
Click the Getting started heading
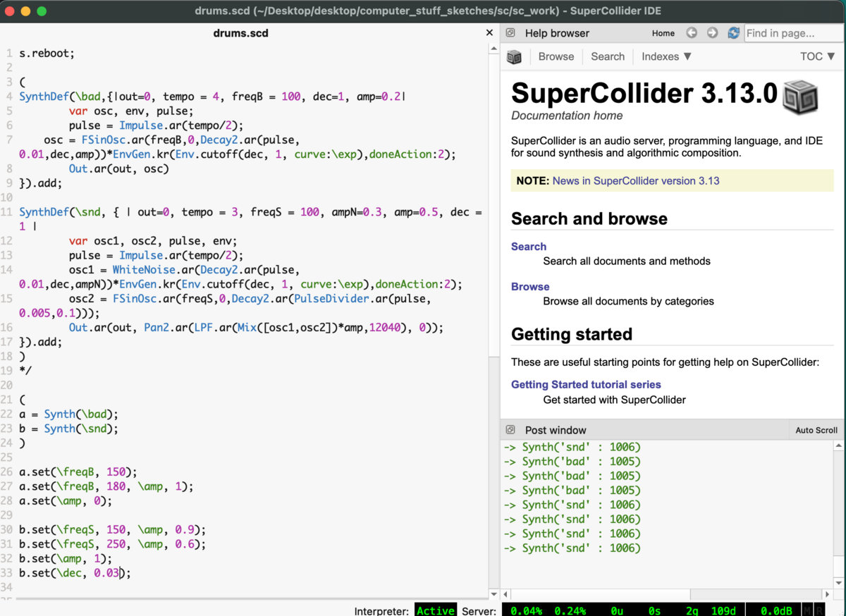click(572, 334)
